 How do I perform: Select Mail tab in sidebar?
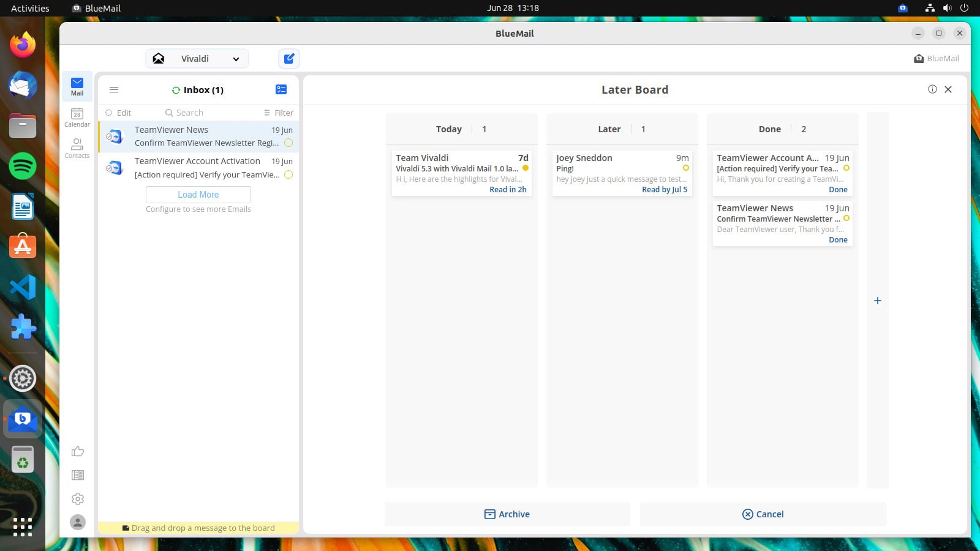point(77,86)
